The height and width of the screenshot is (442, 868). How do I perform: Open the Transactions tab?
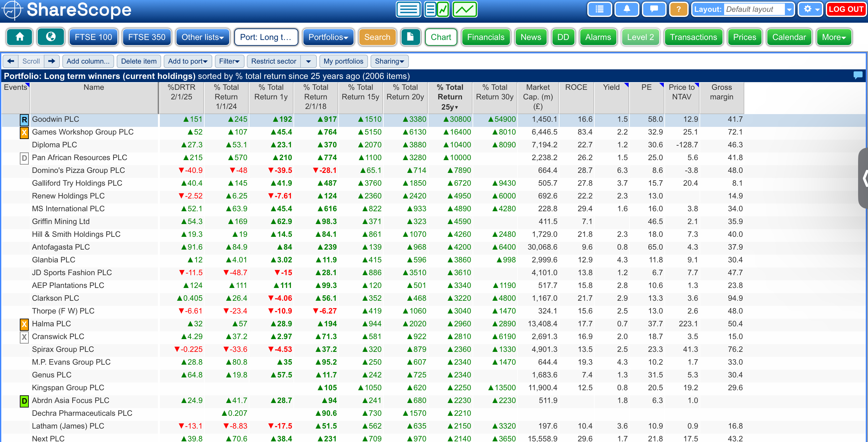click(693, 37)
